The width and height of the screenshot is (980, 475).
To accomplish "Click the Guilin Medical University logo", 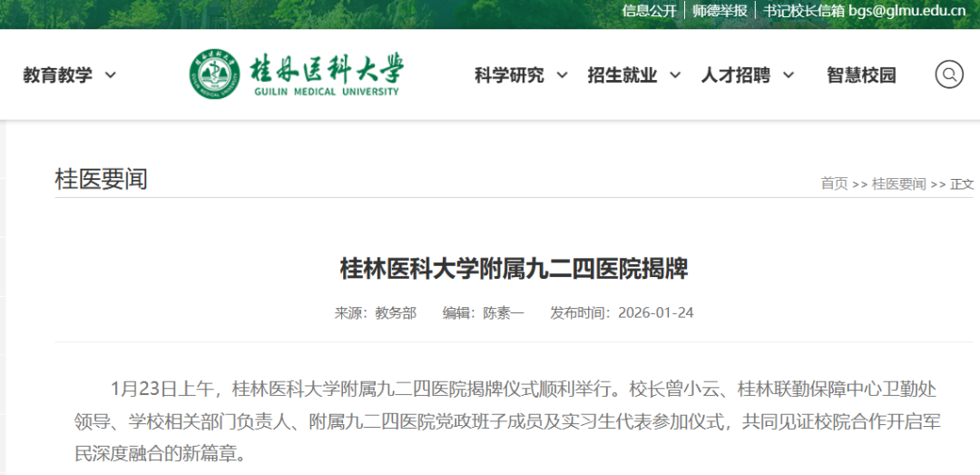I will click(x=297, y=74).
